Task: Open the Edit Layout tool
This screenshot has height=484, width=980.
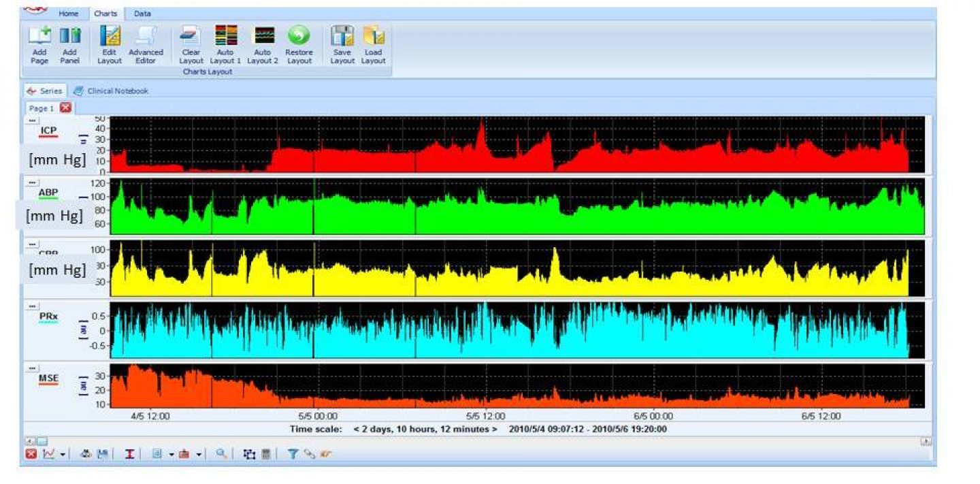Action: click(110, 42)
